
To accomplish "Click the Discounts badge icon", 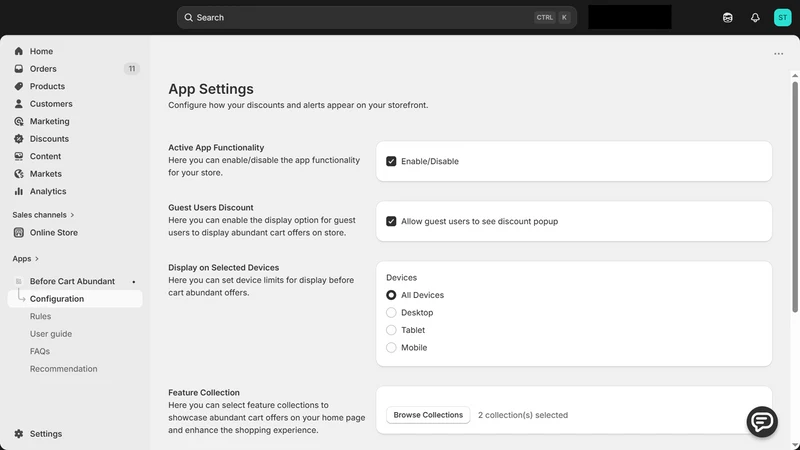I will coord(19,139).
